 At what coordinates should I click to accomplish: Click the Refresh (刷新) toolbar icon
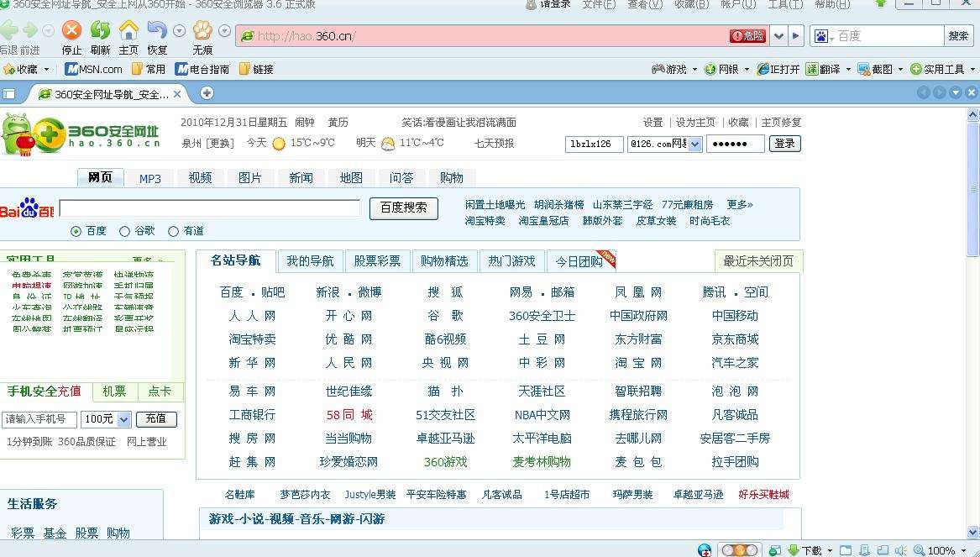[100, 29]
